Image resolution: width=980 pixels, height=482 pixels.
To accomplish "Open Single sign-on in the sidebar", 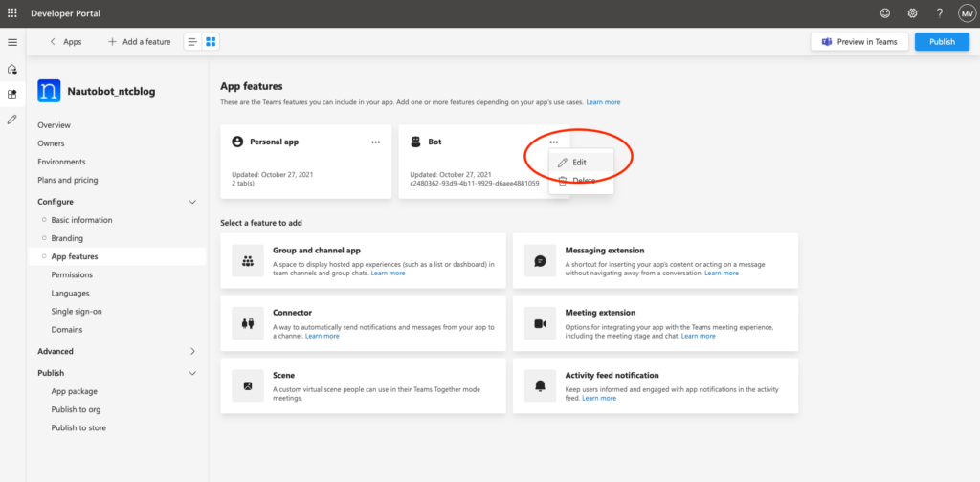I will click(x=77, y=311).
